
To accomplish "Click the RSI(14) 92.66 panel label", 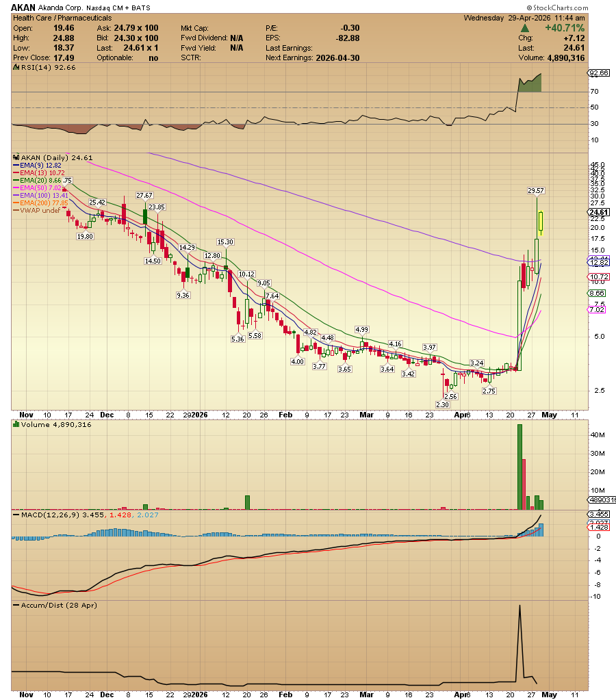I will pos(48,68).
